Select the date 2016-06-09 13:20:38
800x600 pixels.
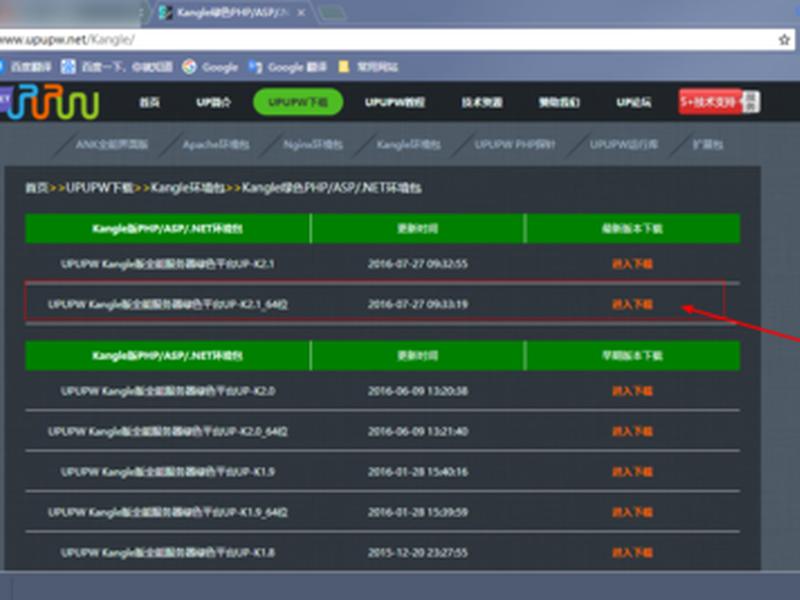tap(417, 391)
